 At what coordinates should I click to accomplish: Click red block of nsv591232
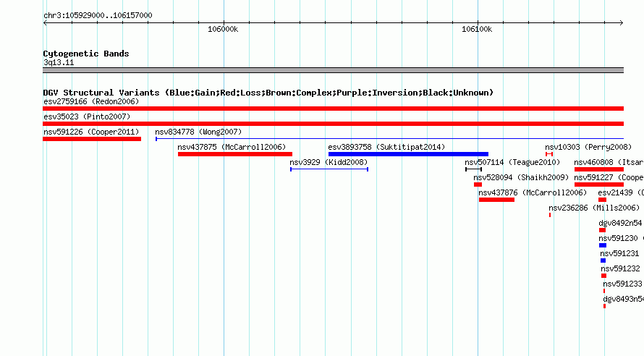(x=603, y=276)
